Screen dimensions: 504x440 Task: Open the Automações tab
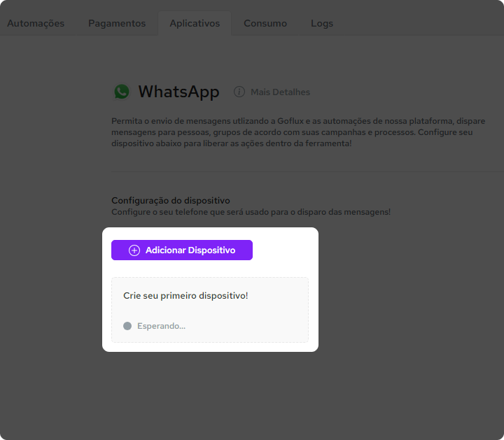pos(36,24)
